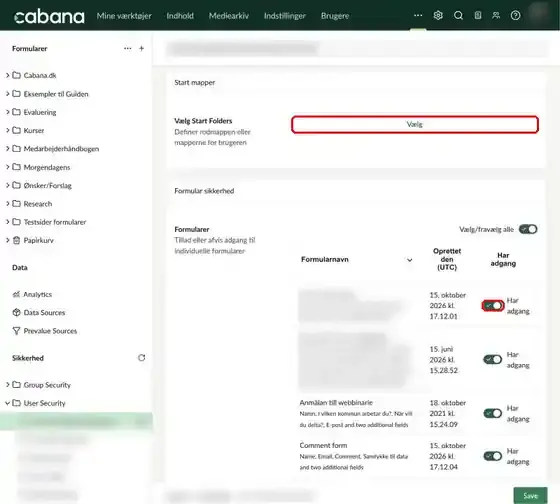Viewport: 560px width, 504px height.
Task: Toggle access for form created 15. oktober 17.12.01
Action: (x=493, y=305)
